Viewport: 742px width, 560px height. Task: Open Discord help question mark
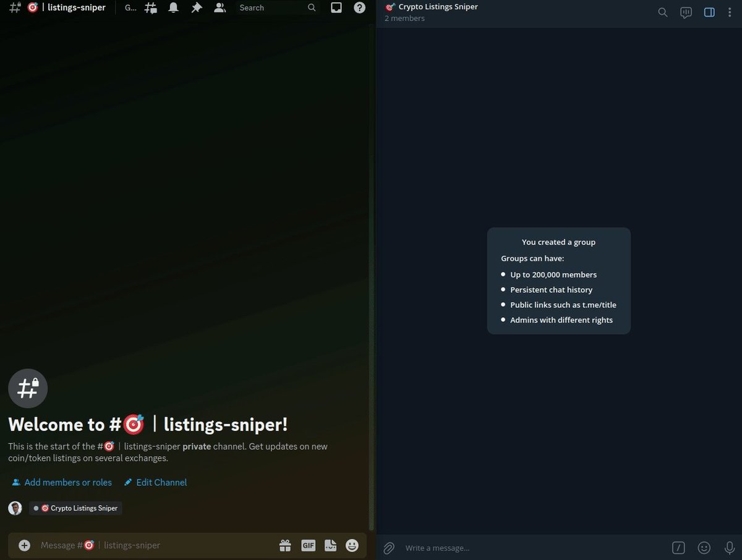pyautogui.click(x=360, y=8)
